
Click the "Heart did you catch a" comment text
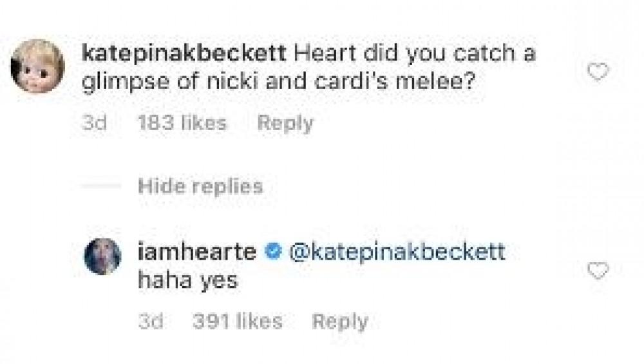tap(415, 54)
